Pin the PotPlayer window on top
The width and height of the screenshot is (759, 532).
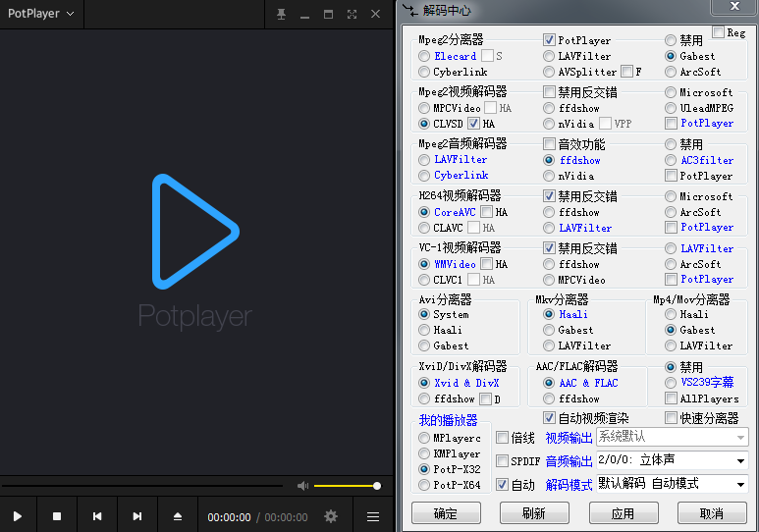point(281,14)
